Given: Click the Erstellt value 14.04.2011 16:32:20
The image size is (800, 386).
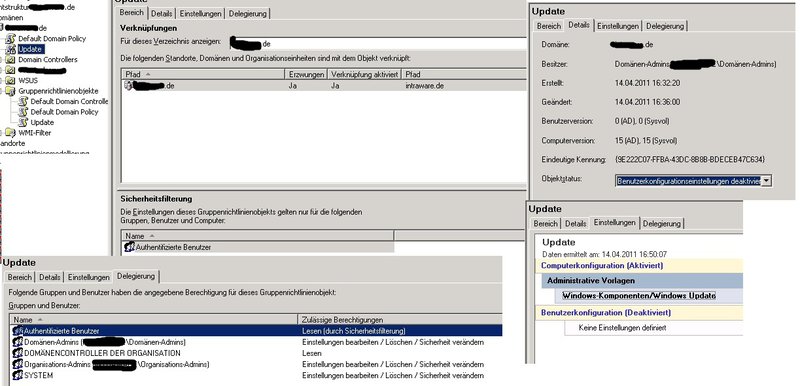Looking at the screenshot, I should click(x=647, y=83).
